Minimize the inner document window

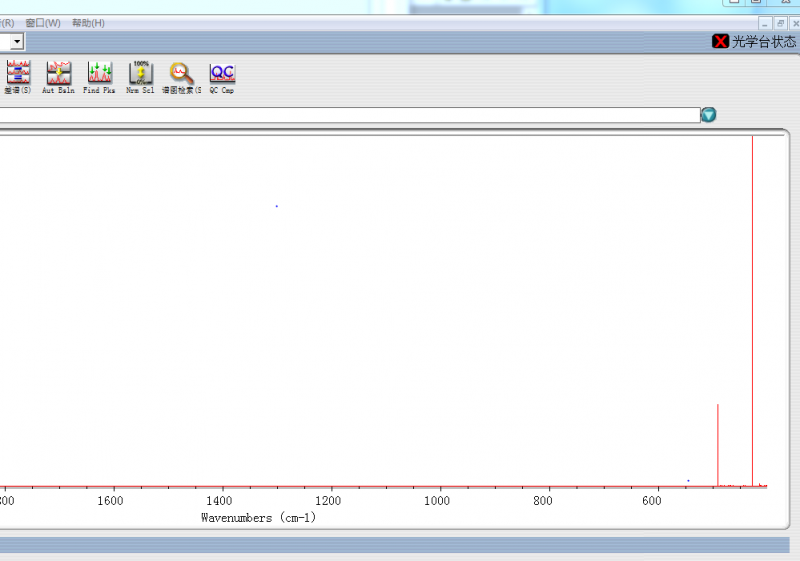[x=764, y=23]
